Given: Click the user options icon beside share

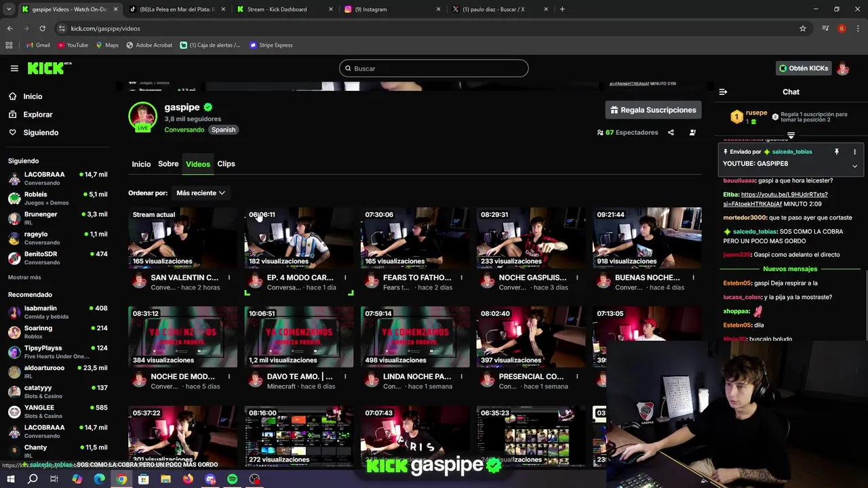Looking at the screenshot, I should click(x=692, y=132).
